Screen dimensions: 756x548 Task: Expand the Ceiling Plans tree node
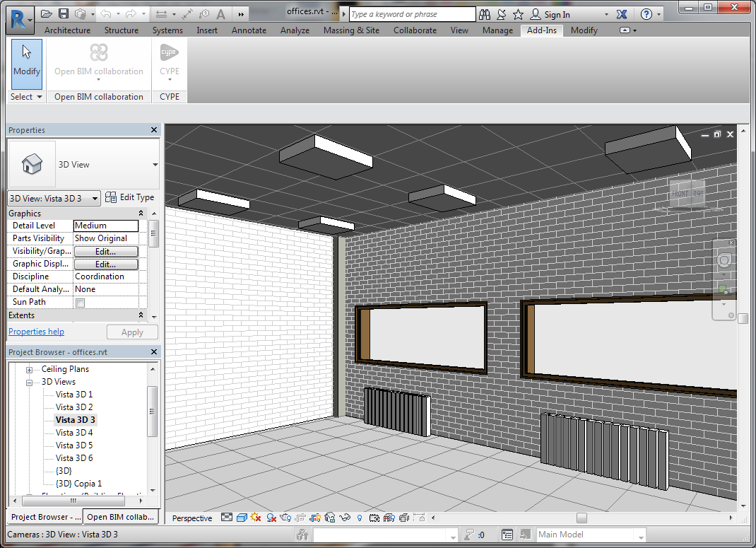(30, 370)
